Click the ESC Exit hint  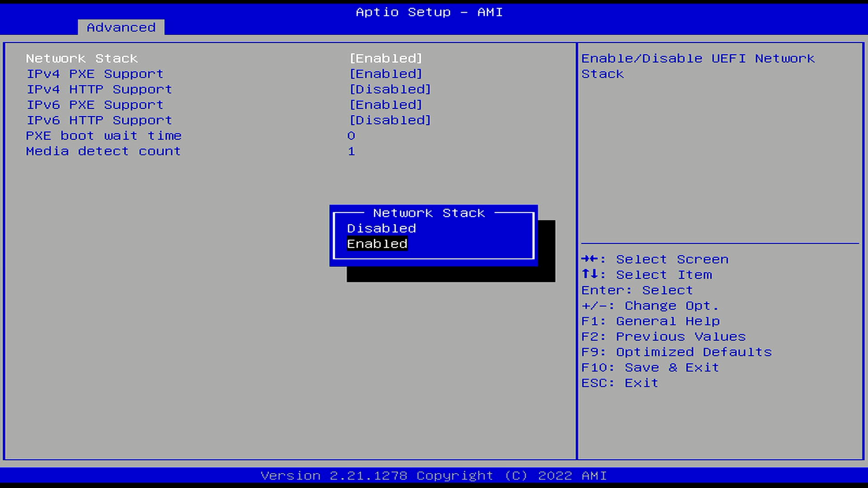[x=619, y=383]
